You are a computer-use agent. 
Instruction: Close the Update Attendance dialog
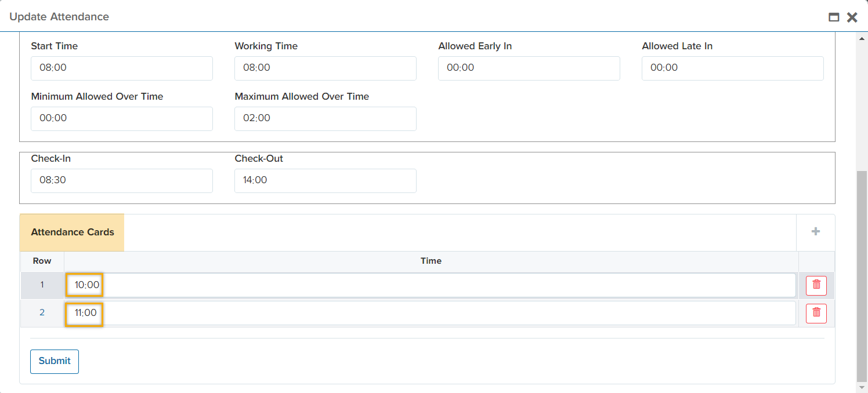coord(852,17)
